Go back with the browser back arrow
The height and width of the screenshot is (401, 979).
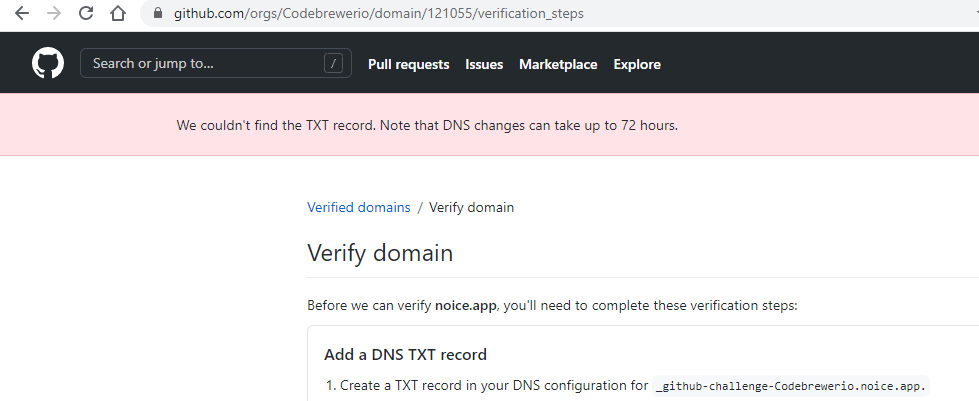click(22, 13)
